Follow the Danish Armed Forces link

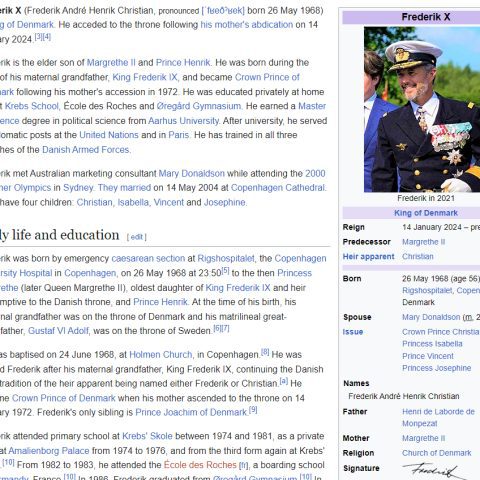[x=86, y=150]
